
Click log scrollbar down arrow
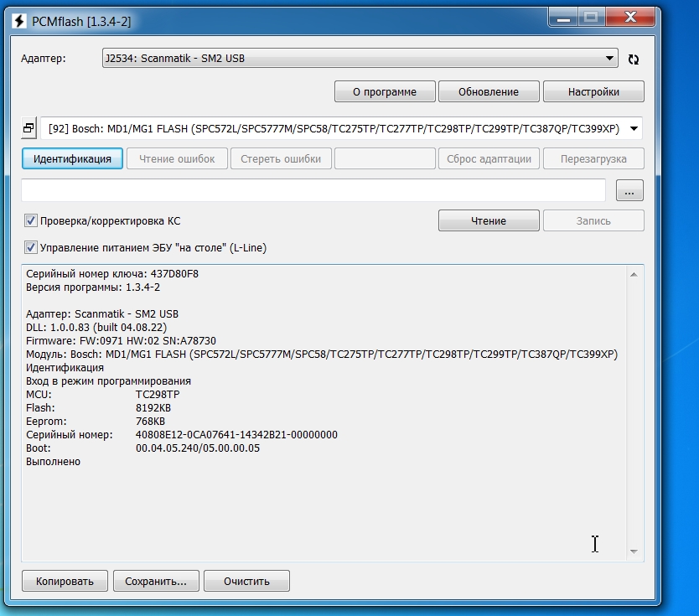pyautogui.click(x=634, y=552)
